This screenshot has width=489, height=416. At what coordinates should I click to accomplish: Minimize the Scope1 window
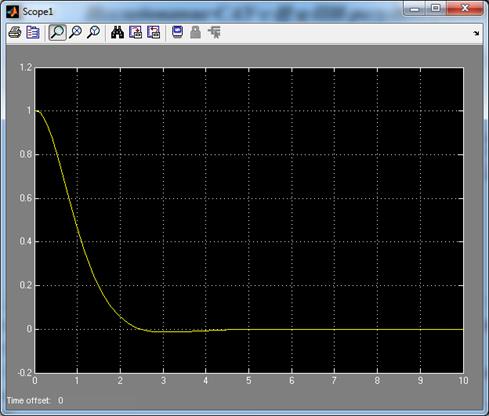(414, 8)
